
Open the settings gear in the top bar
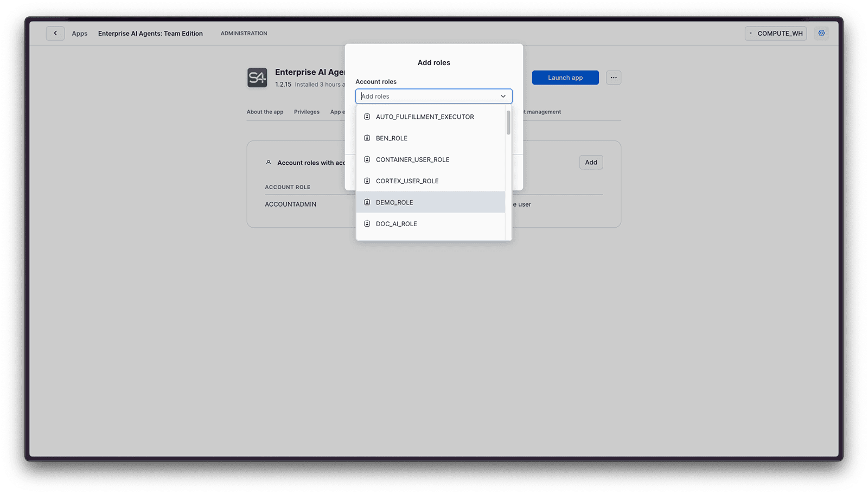[x=821, y=33]
